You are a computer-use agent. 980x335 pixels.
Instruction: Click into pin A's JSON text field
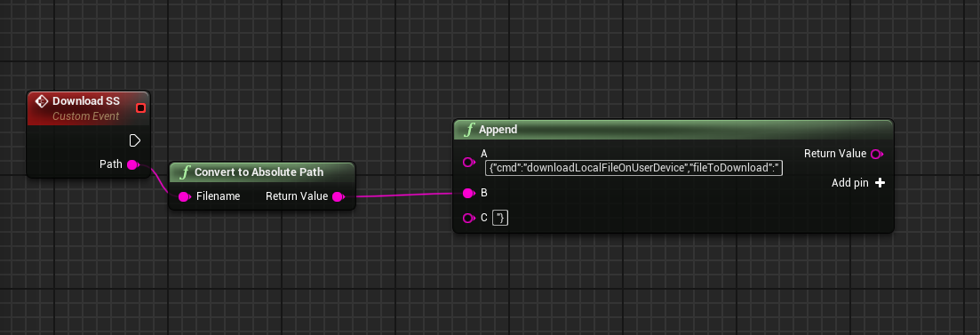(x=633, y=167)
